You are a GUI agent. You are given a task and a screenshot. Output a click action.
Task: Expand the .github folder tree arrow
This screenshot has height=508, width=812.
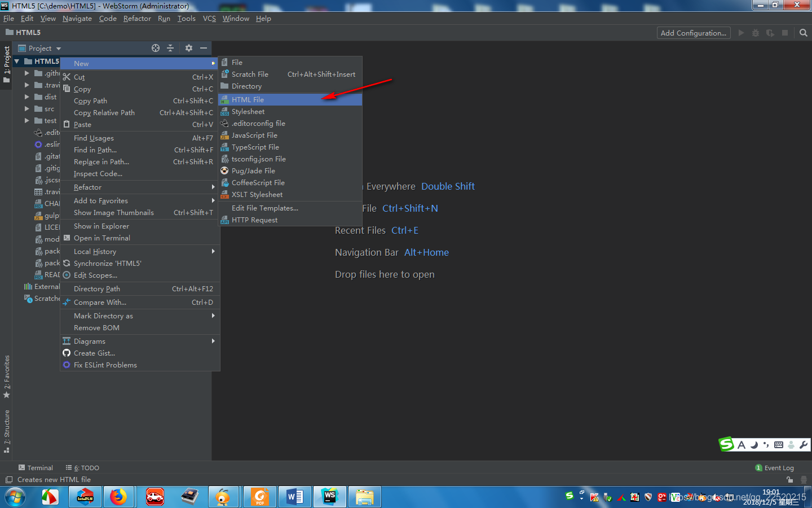pyautogui.click(x=27, y=73)
